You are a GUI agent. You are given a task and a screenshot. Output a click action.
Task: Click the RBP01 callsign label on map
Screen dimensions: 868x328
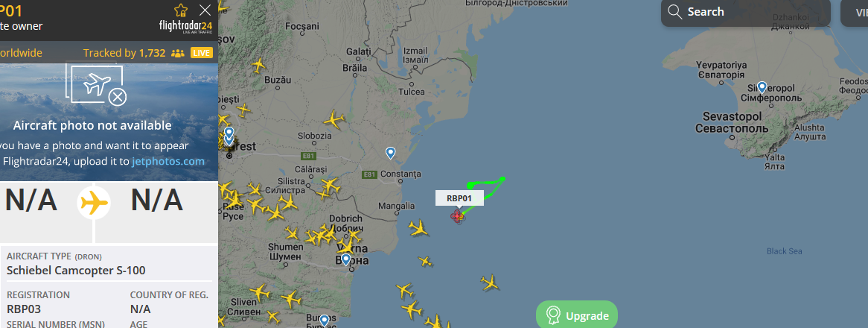pos(459,198)
